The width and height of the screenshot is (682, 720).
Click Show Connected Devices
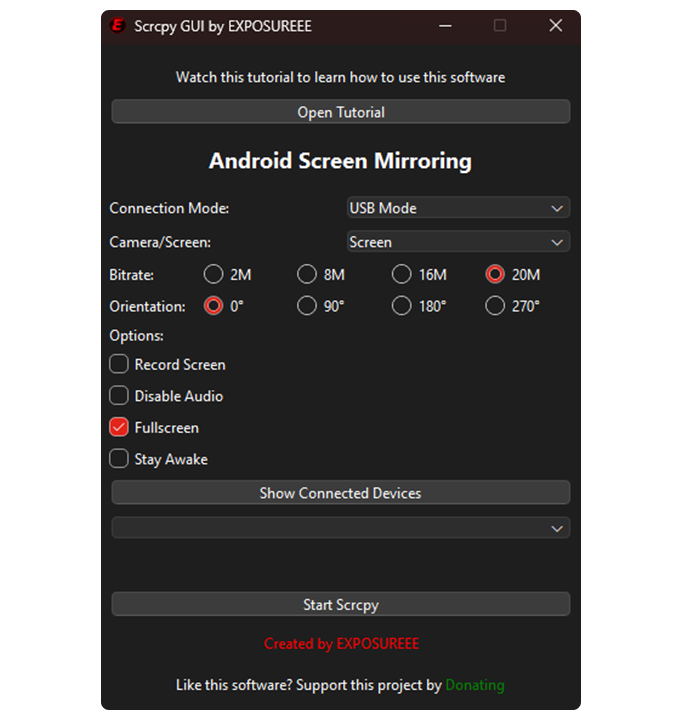pyautogui.click(x=340, y=493)
